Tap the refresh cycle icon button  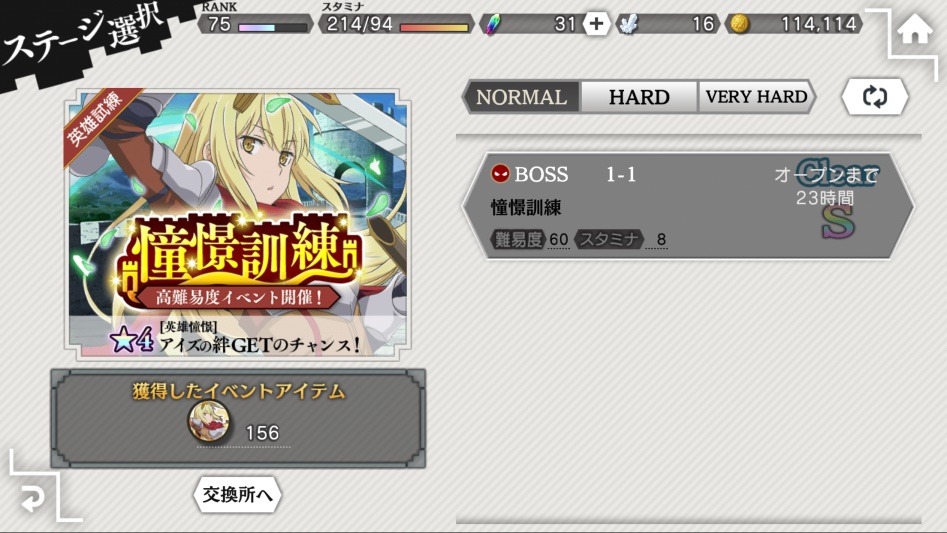pyautogui.click(x=875, y=97)
